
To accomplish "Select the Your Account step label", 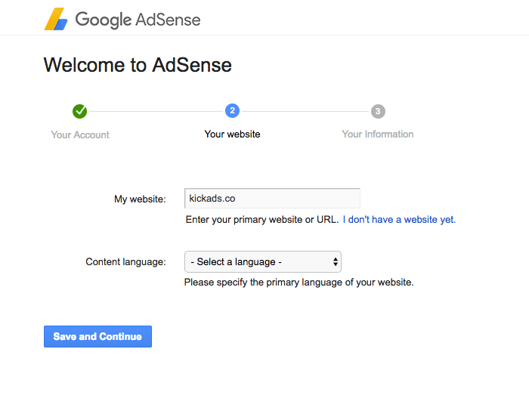I will coord(80,134).
